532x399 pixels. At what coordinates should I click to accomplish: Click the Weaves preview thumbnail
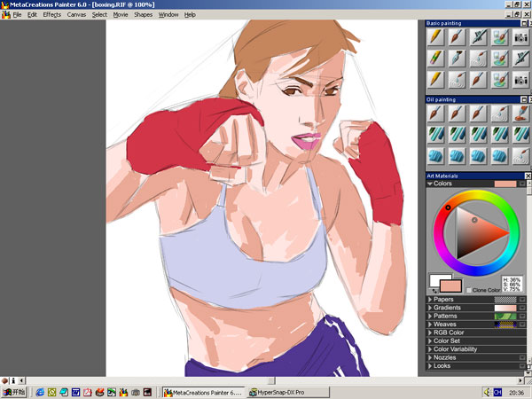click(x=505, y=325)
